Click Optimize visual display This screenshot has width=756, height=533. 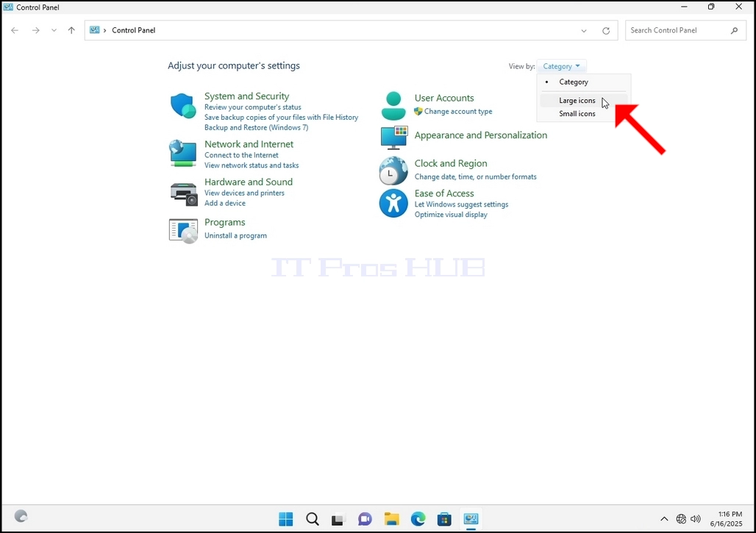point(451,215)
